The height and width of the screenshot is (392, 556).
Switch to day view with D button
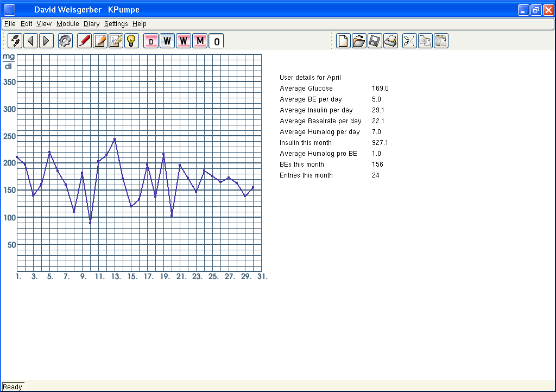[x=151, y=41]
